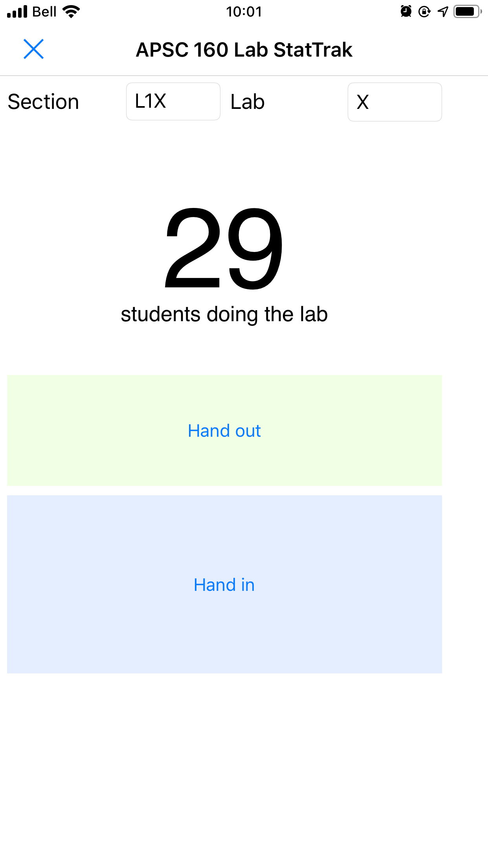
Task: Tap the 10:01 clock in status bar
Action: (244, 12)
